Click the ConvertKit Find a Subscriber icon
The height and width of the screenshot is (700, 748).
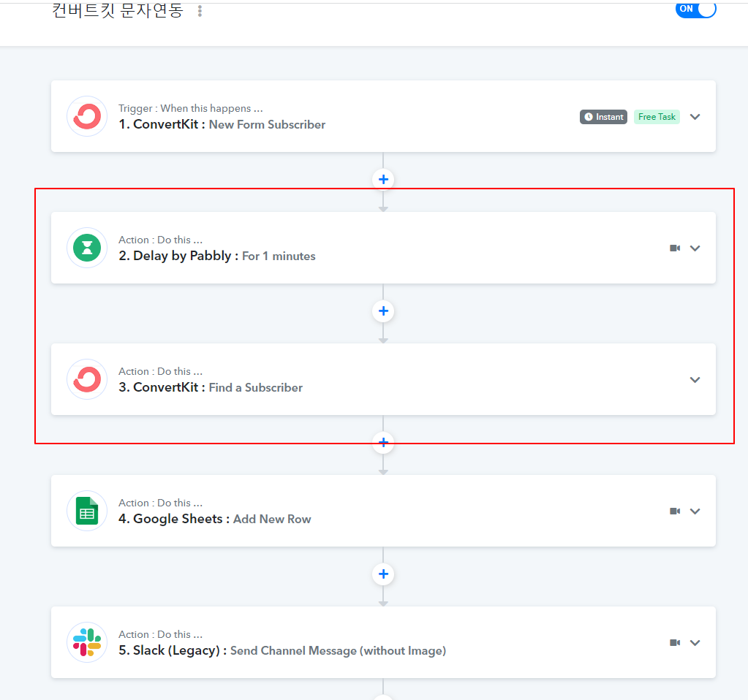(87, 379)
